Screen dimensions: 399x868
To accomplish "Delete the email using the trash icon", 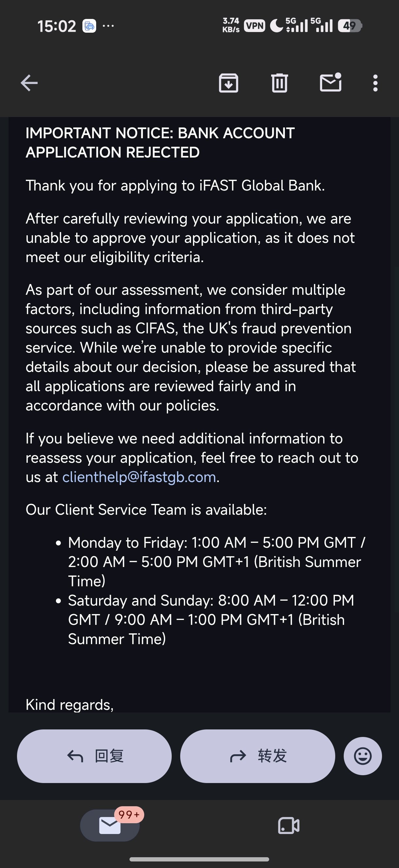I will 280,83.
